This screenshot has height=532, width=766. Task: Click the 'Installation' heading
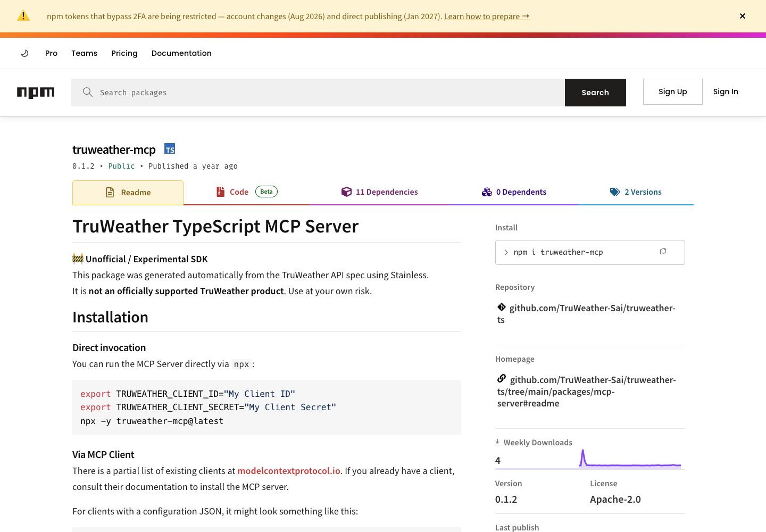click(110, 317)
